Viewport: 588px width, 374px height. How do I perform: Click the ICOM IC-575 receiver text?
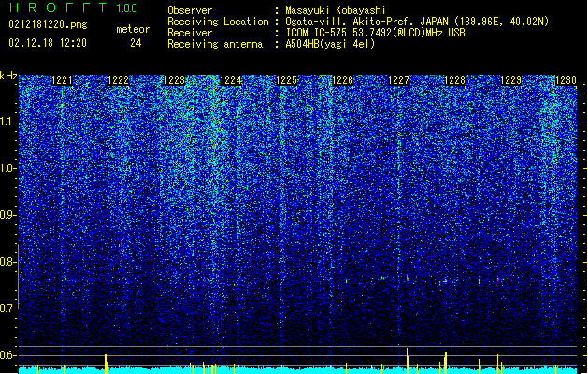pos(375,33)
